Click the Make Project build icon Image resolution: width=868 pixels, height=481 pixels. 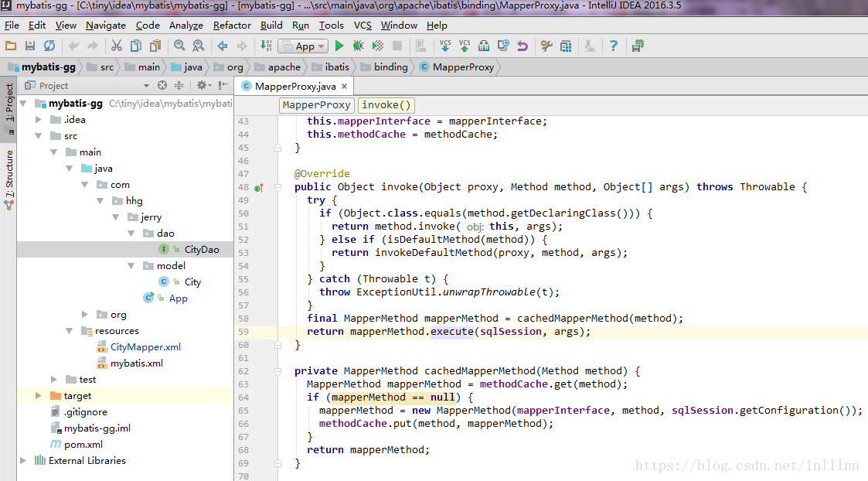[266, 46]
